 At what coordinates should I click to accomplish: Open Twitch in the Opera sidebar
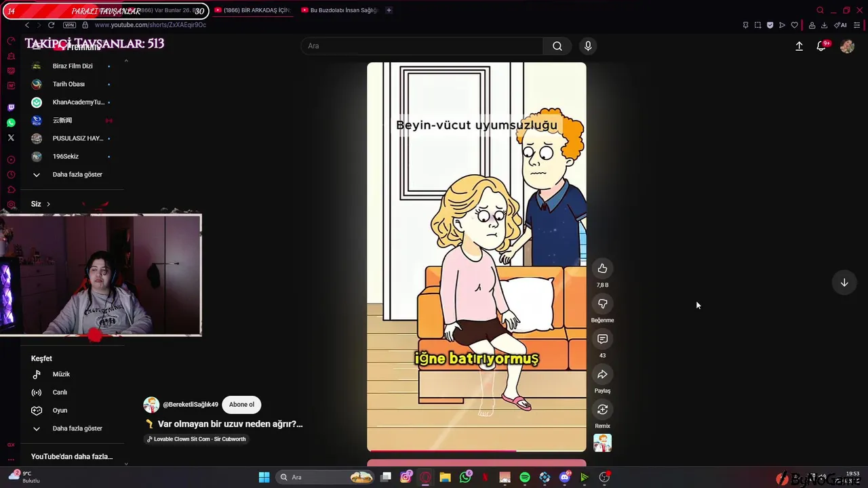11,108
